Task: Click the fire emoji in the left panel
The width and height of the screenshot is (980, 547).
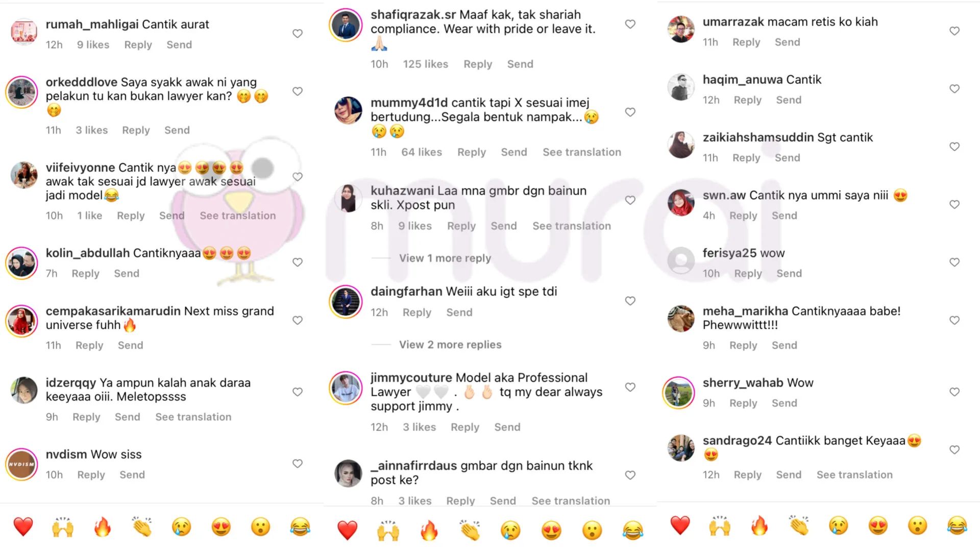Action: pos(103,527)
